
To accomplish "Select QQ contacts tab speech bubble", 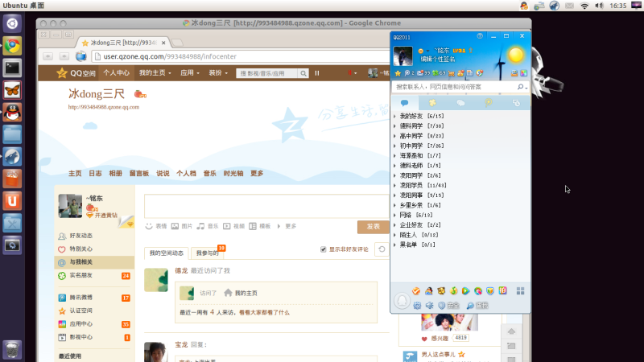I will (x=405, y=103).
